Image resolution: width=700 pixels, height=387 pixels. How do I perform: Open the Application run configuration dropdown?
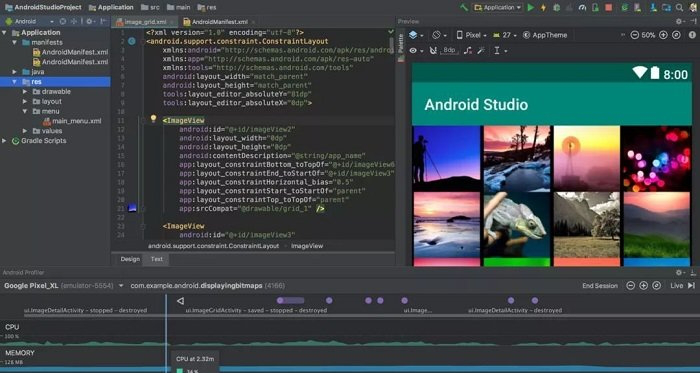pyautogui.click(x=498, y=8)
